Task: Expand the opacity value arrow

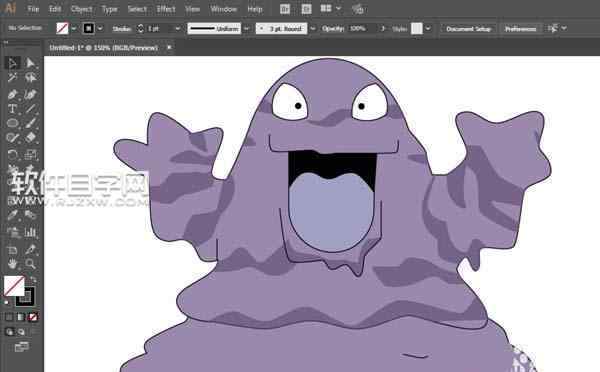Action: pyautogui.click(x=382, y=29)
